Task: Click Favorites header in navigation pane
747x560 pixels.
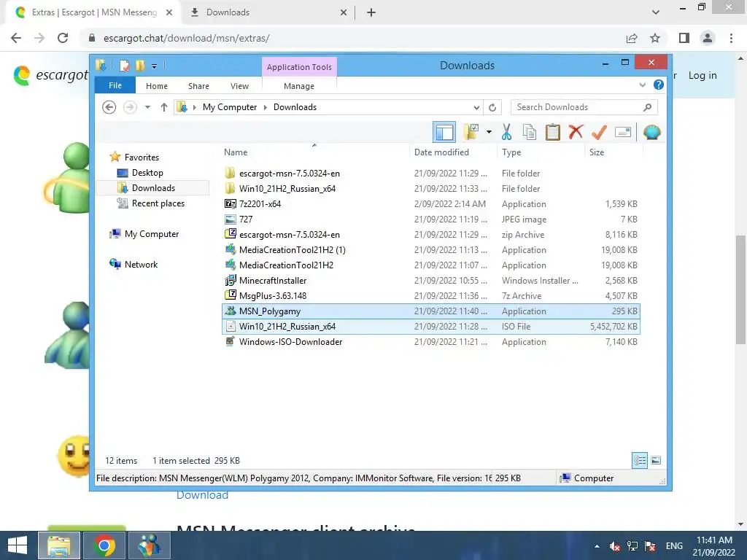Action: coord(142,157)
